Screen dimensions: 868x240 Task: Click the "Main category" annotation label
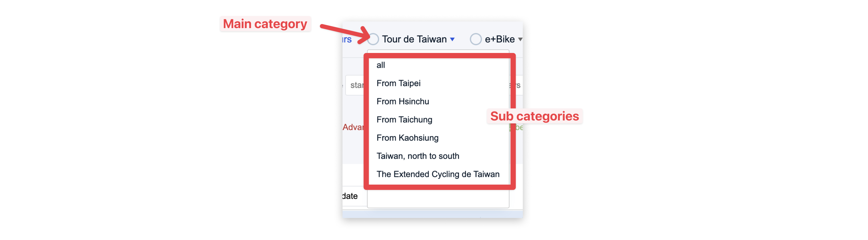tap(265, 24)
